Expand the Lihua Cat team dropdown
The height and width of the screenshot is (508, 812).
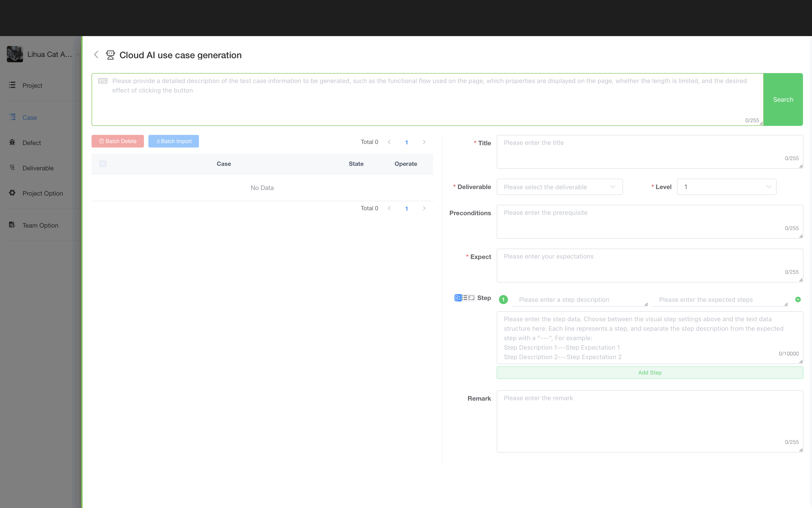click(x=78, y=54)
